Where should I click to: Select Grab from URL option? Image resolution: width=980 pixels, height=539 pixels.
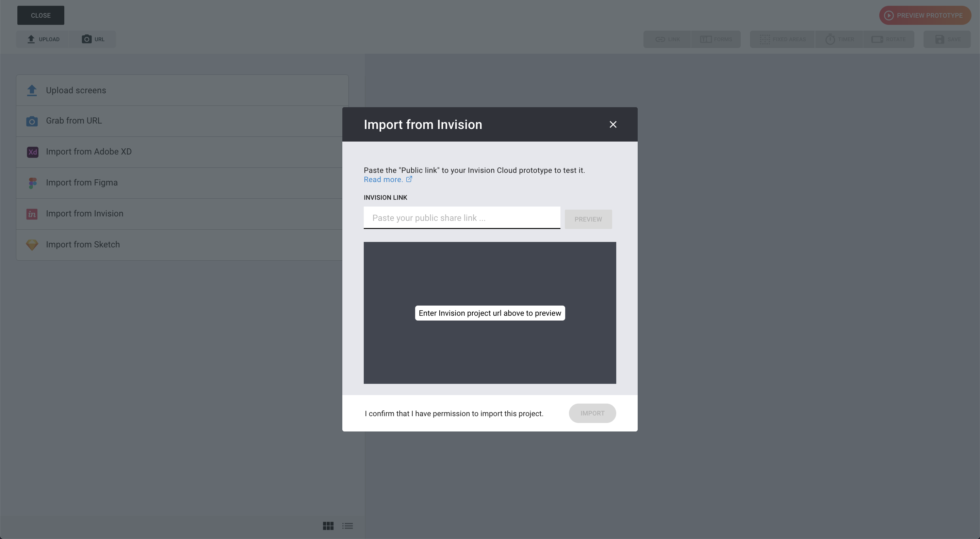[180, 121]
